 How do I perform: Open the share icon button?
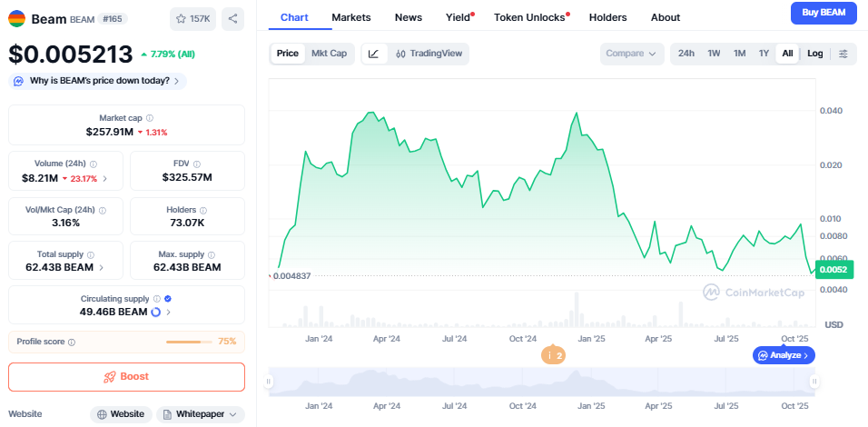click(x=233, y=19)
